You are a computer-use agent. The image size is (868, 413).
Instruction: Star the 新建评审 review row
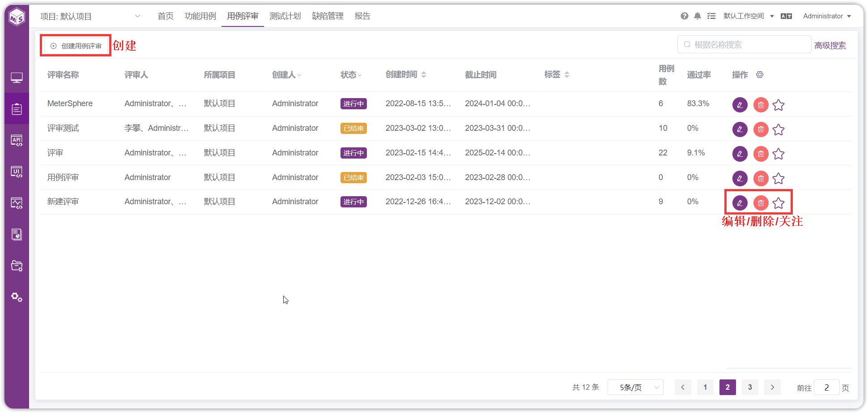(779, 203)
